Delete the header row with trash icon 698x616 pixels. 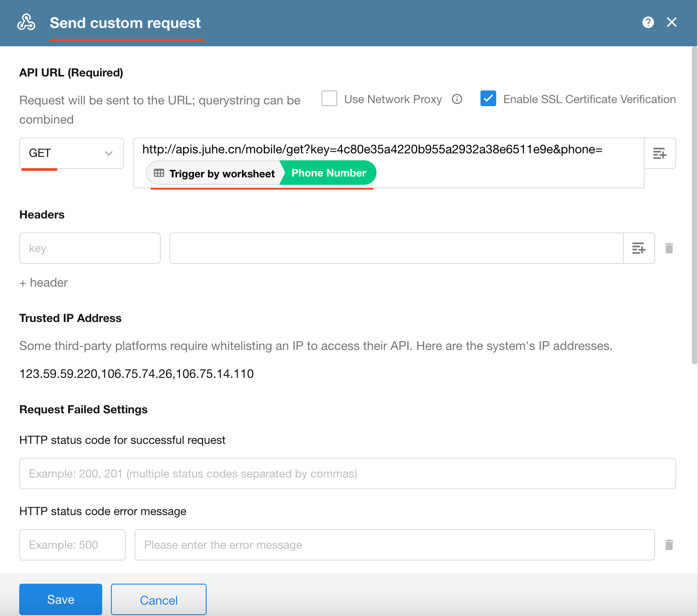669,248
